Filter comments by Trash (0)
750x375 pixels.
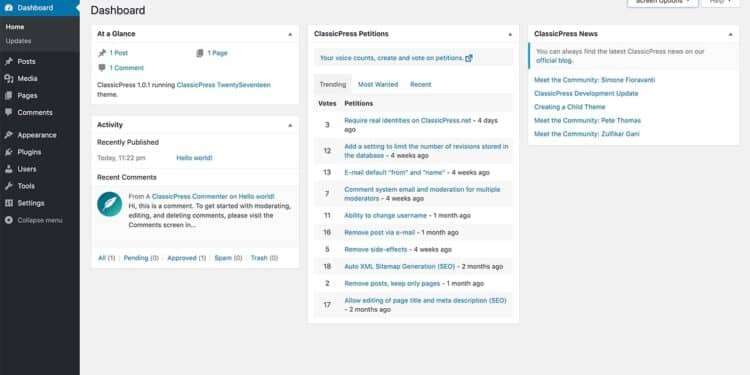[x=264, y=258]
